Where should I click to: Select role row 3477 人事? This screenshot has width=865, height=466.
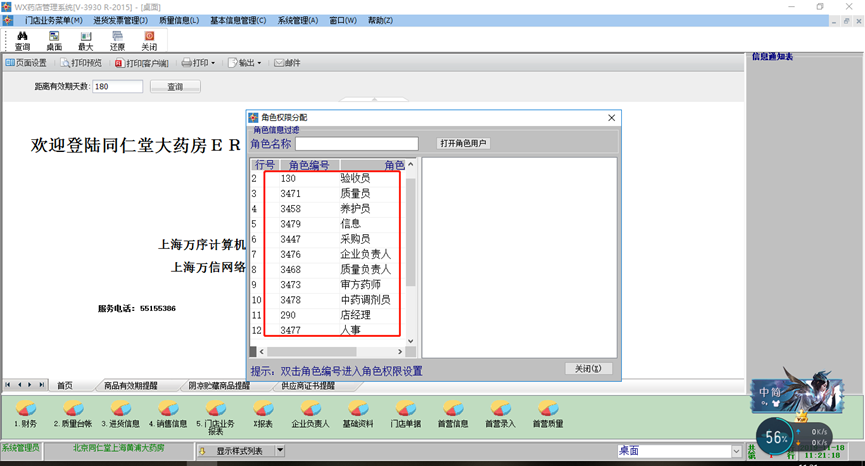[328, 330]
